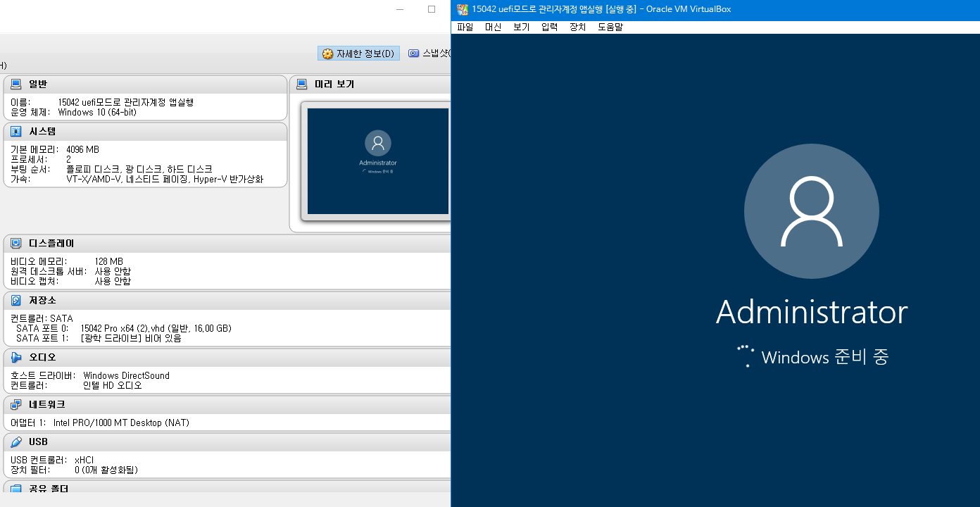Click the 'Administrator' name in VM screen

coord(811,312)
